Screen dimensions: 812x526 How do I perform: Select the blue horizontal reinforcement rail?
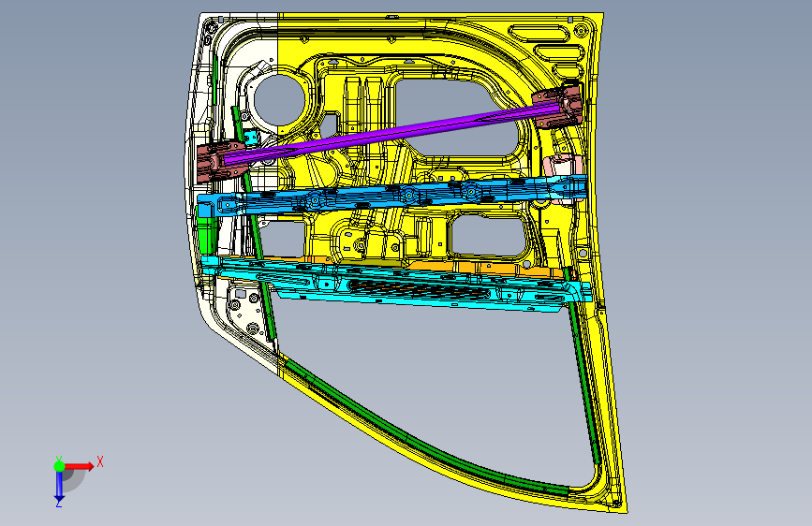(392, 196)
